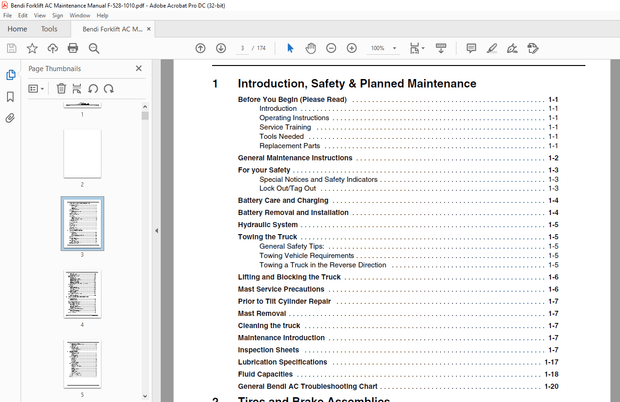Viewport: 620px width, 402px height.
Task: Bookmark document with star icon
Action: pyautogui.click(x=32, y=48)
